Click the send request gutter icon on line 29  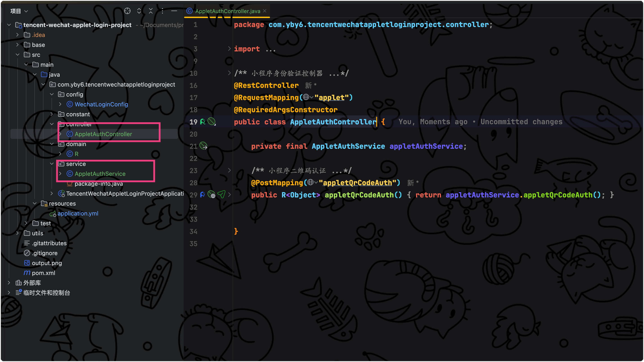(221, 195)
